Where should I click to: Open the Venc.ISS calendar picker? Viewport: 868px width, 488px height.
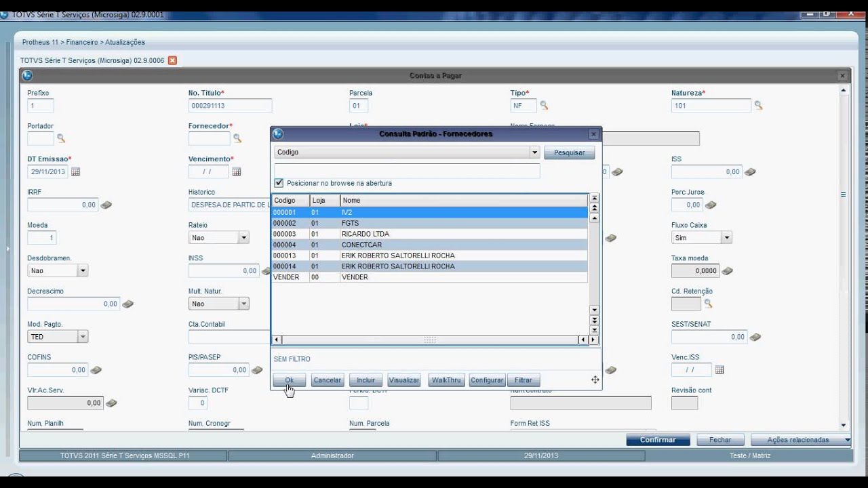point(719,370)
